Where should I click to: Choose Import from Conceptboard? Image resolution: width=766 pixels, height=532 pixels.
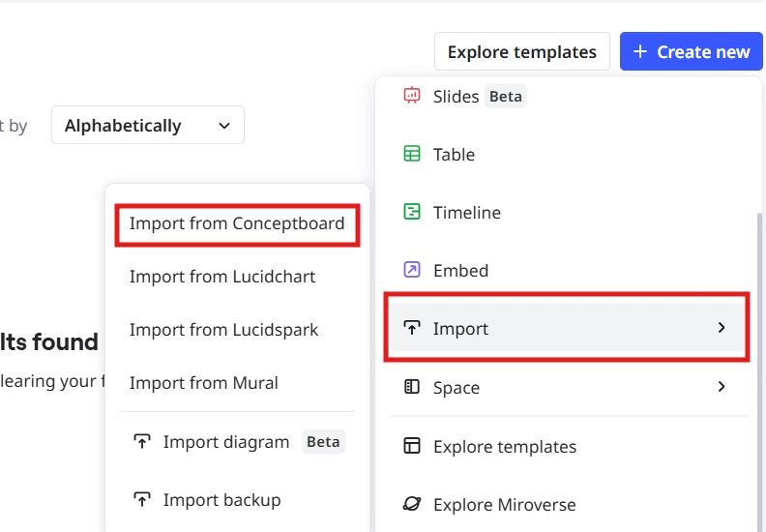pos(237,223)
